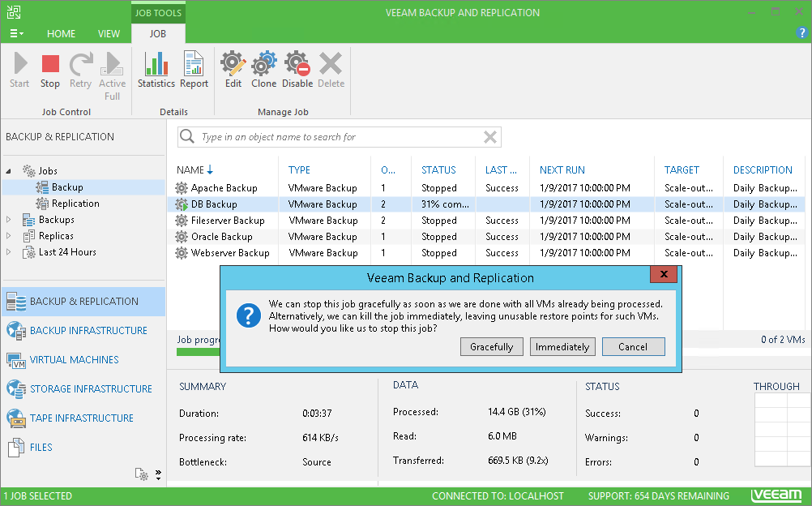Expand the navigation pane overflow chevron
Image resolution: width=812 pixels, height=506 pixels.
(159, 474)
